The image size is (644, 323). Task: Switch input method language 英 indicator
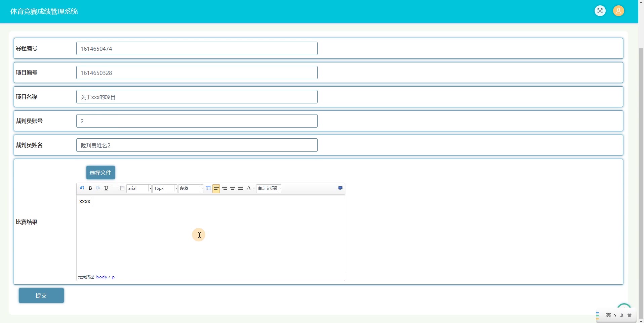click(608, 315)
